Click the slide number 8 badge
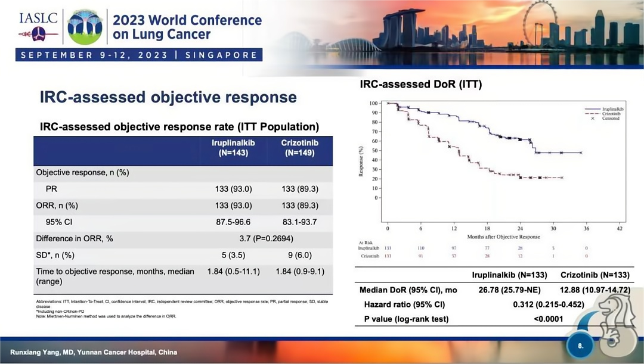644x364 pixels. coord(580,346)
